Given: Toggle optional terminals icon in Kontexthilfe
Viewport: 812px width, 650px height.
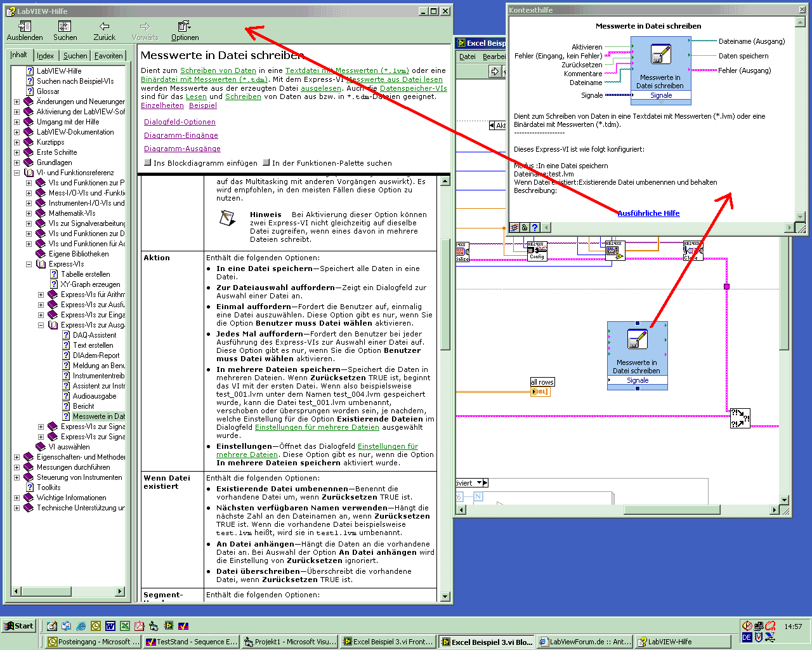Looking at the screenshot, I should [514, 227].
